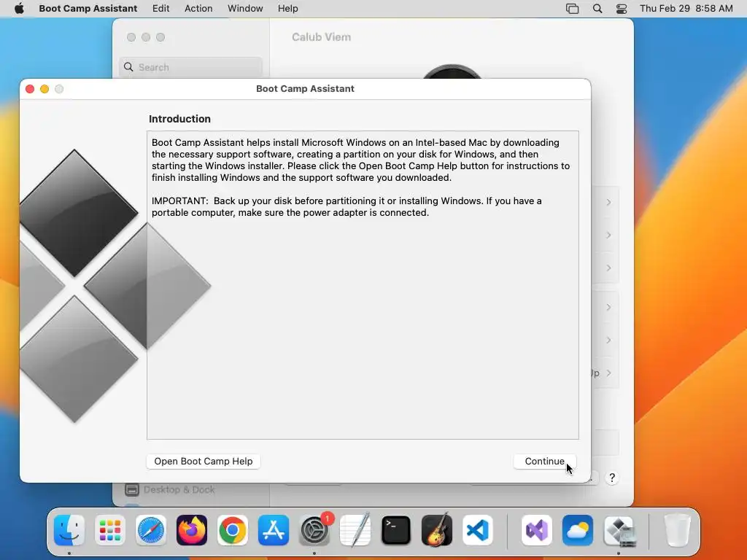Click the Introduction heading
This screenshot has height=560, width=747.
pyautogui.click(x=179, y=119)
